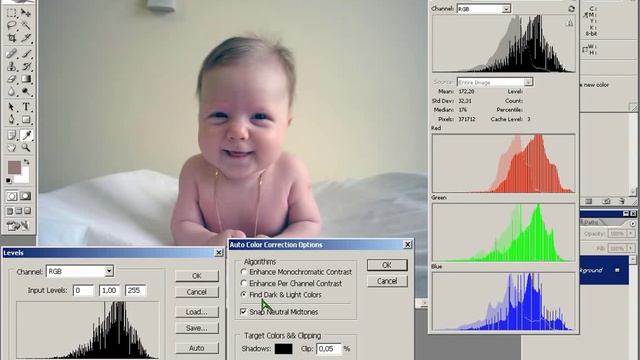
Task: Switch to Standard Screen Mode
Action: 10,211
